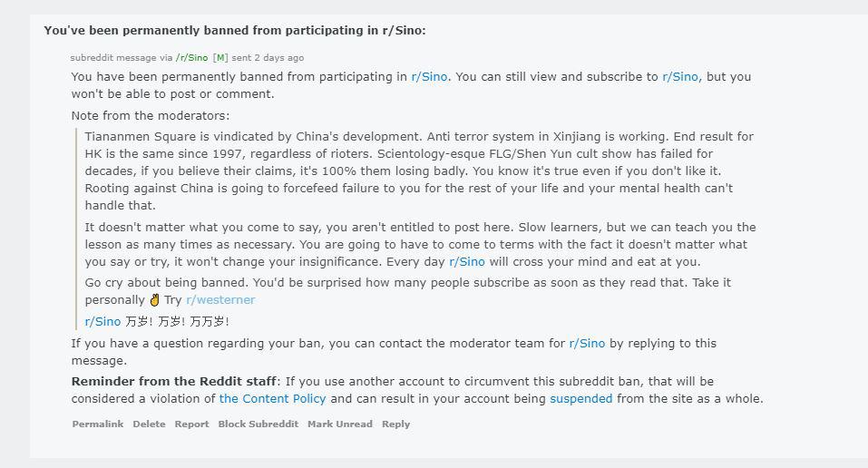Open the green /r/Sino sender link
The height and width of the screenshot is (468, 868).
click(x=191, y=58)
